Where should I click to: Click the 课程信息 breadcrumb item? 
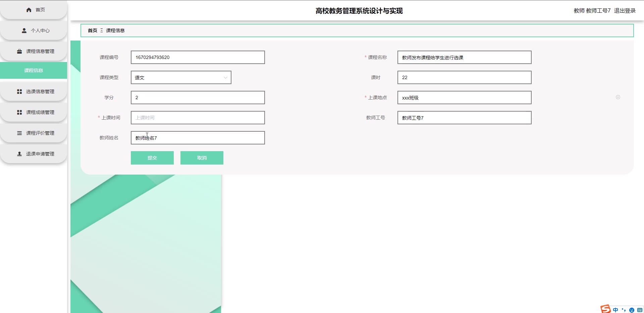(x=115, y=30)
